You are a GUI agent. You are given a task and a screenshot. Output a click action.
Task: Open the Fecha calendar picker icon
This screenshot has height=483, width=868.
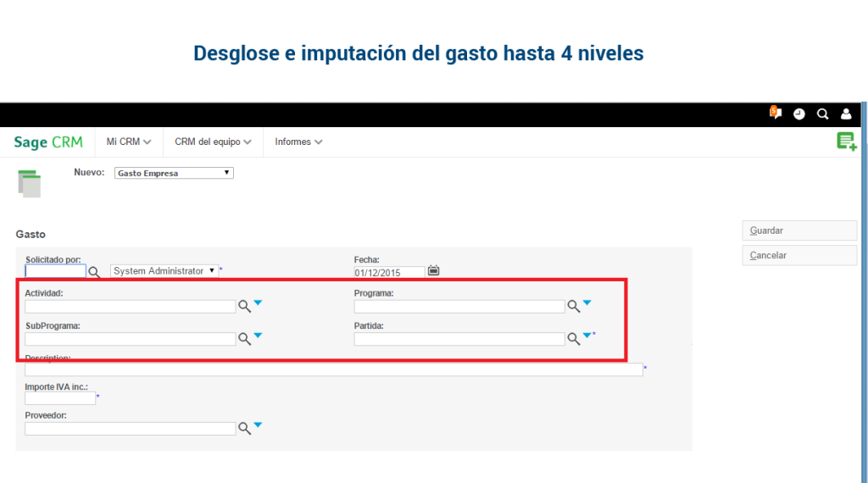(x=433, y=270)
